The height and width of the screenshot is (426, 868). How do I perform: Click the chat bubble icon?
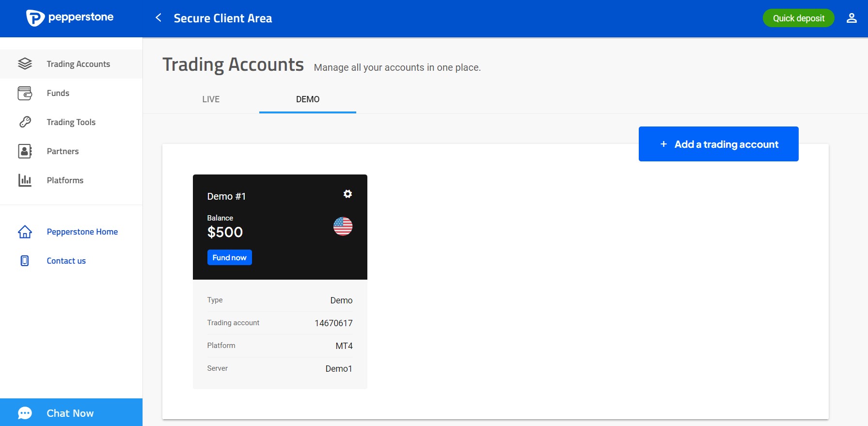[25, 413]
